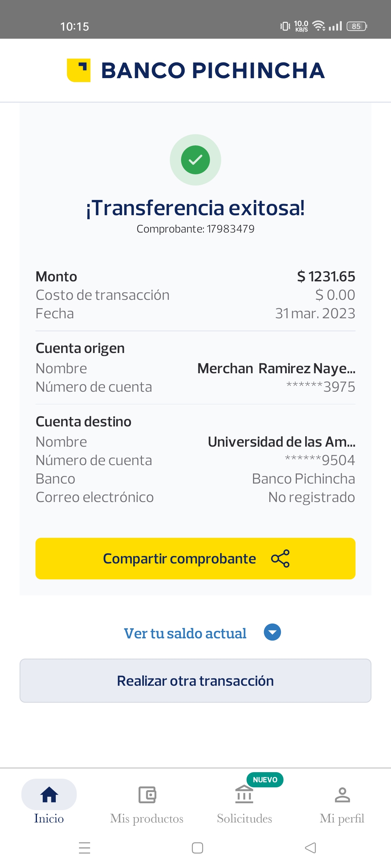Open Mi perfil person icon

point(342,795)
